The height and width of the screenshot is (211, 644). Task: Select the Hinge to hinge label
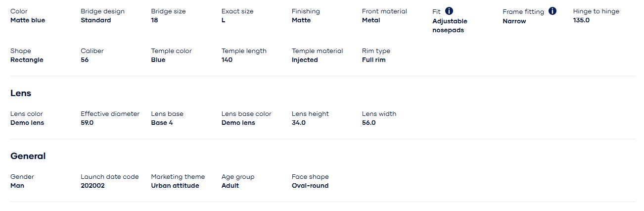596,11
